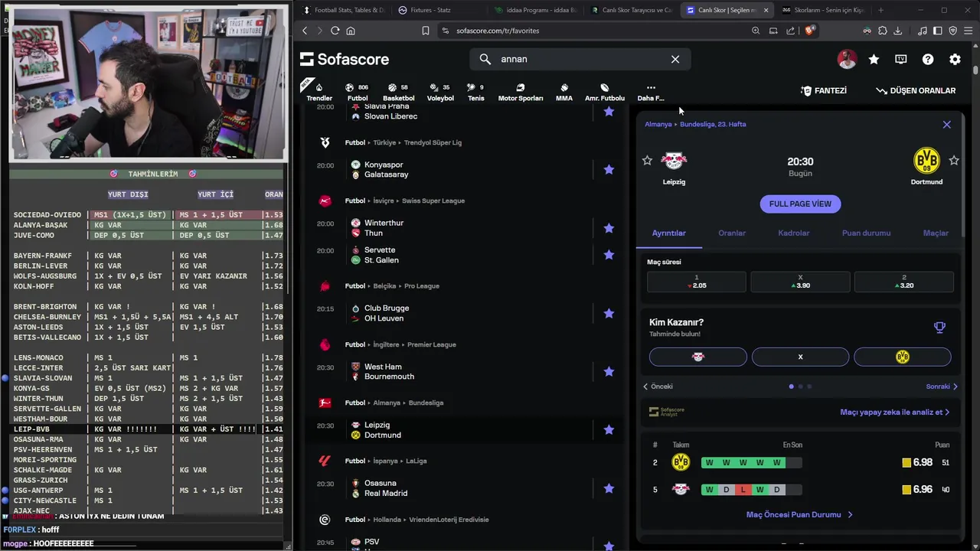Vote Dortmund to win

[903, 357]
